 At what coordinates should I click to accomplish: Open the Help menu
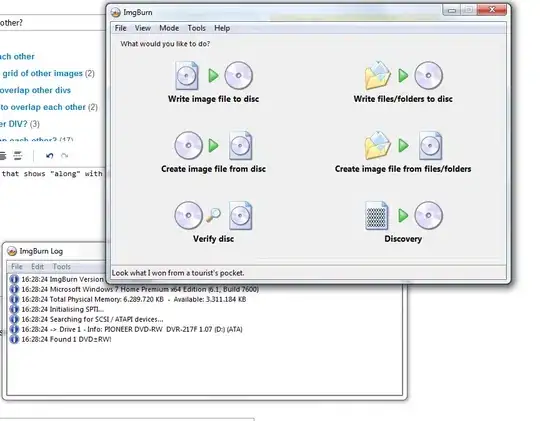point(222,28)
